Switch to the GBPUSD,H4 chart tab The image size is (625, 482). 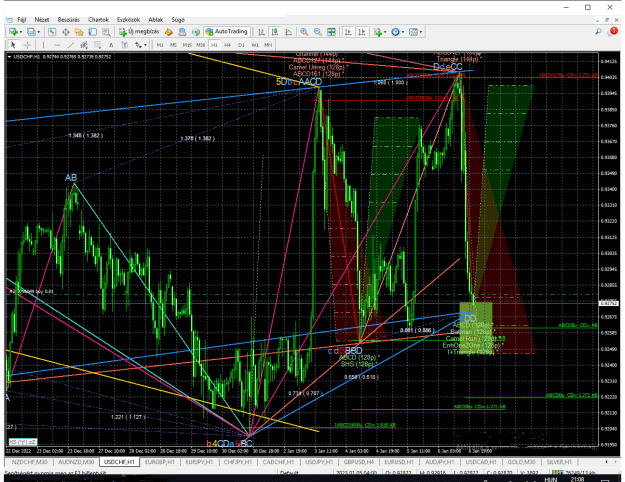click(x=359, y=462)
